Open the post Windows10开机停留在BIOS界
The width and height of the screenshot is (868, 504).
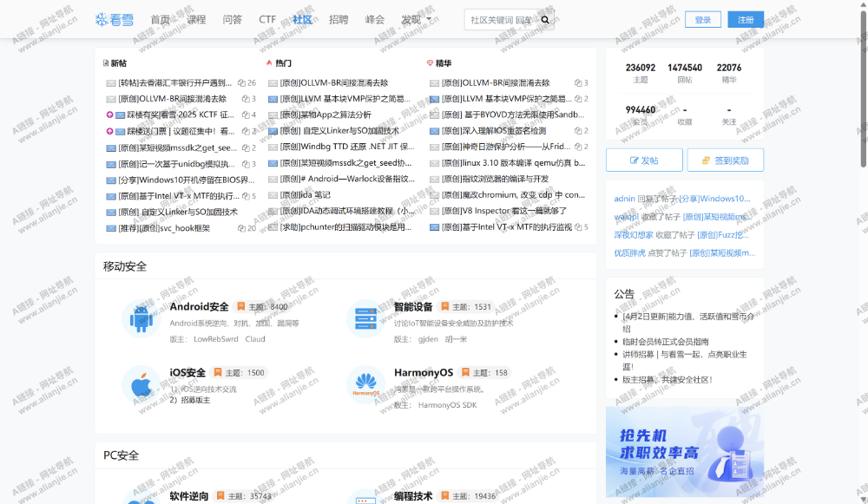coord(187,180)
